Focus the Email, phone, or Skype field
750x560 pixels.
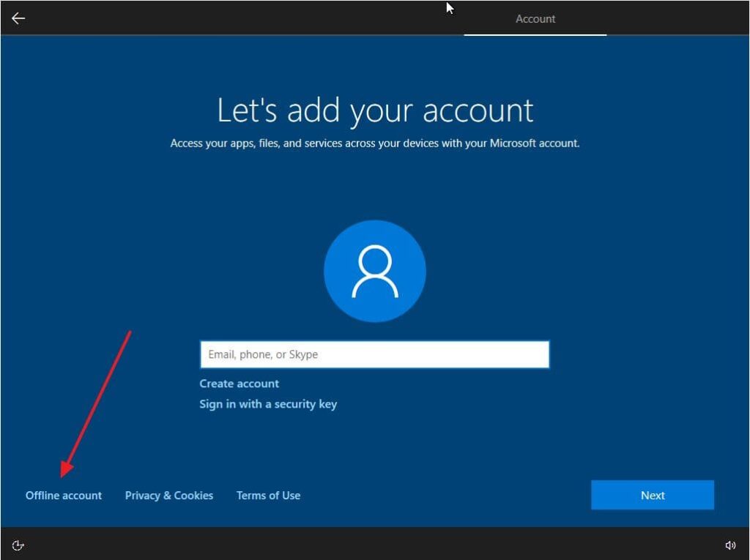[374, 354]
